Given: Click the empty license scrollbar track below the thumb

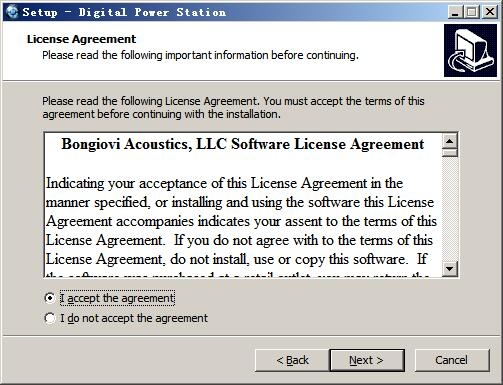Looking at the screenshot, I should pyautogui.click(x=450, y=209).
